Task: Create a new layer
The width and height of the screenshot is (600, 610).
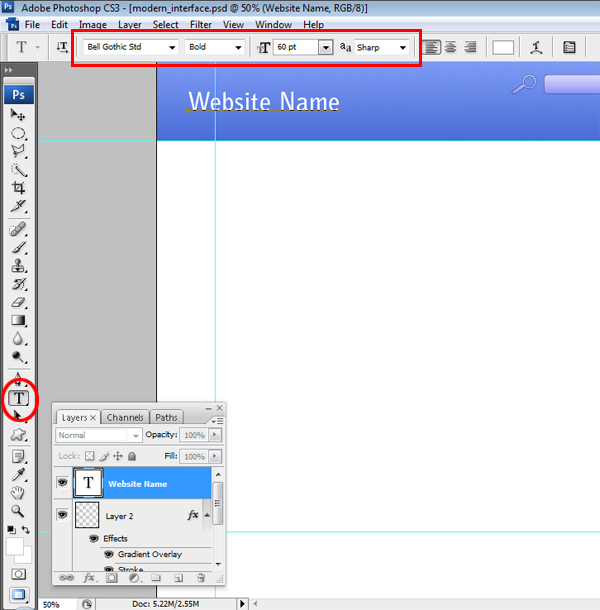Action: (x=178, y=578)
